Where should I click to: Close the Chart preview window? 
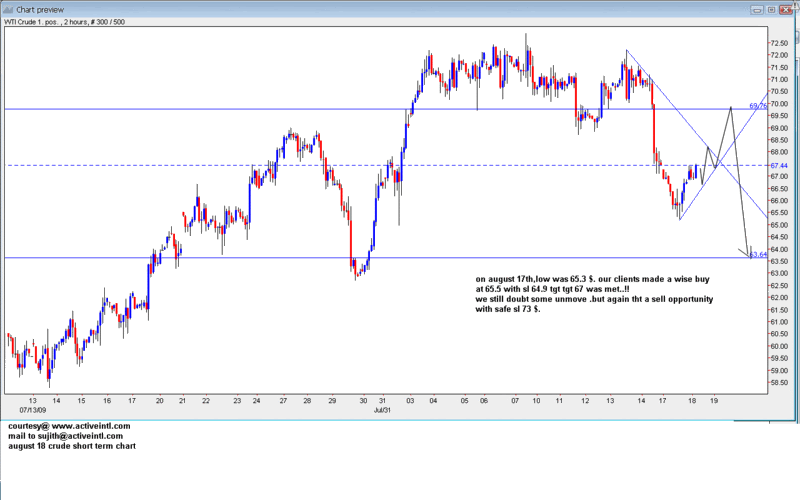click(787, 9)
